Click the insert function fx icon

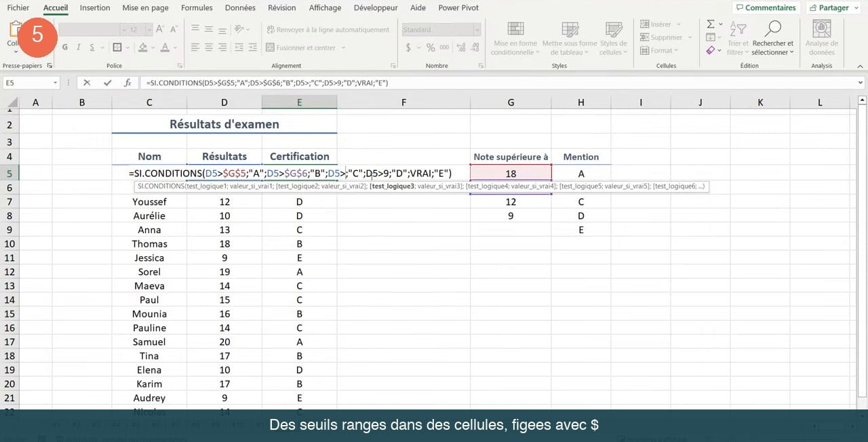point(127,83)
